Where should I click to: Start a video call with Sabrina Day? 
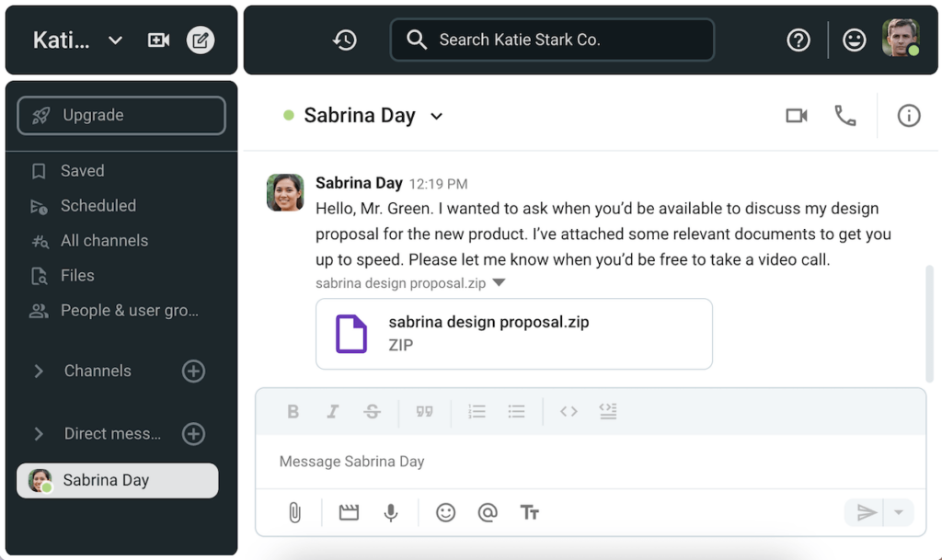[x=796, y=116]
